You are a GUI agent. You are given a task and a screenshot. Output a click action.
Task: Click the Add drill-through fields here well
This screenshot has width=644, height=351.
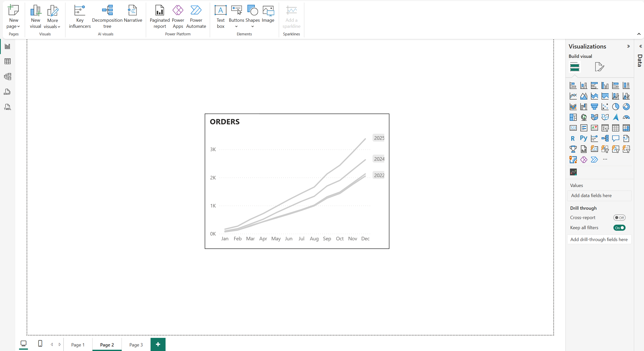599,239
